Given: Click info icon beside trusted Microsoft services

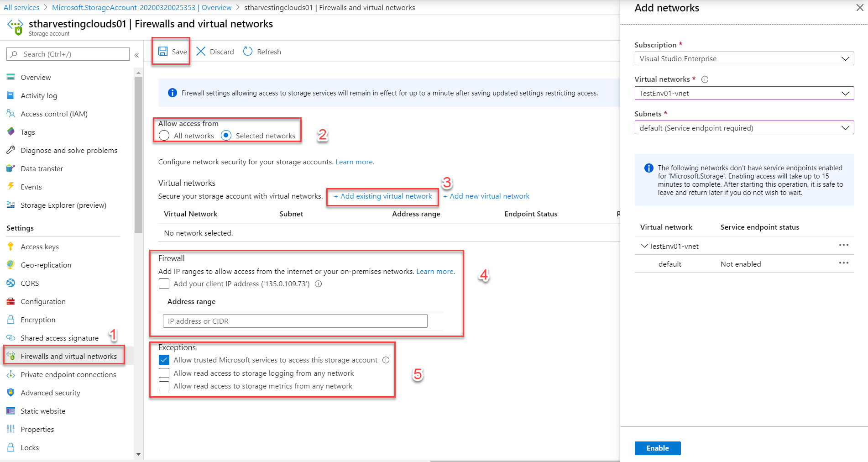Looking at the screenshot, I should 386,360.
